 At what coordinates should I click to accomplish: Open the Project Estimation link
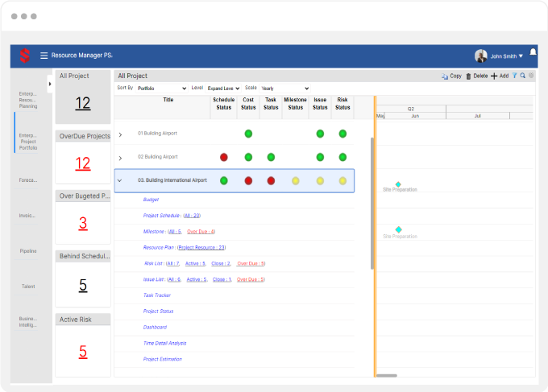pos(163,359)
